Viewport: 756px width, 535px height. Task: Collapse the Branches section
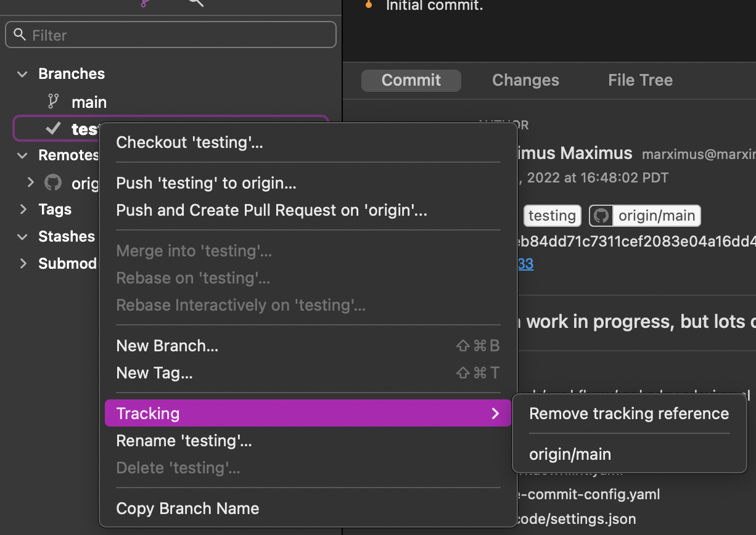point(22,74)
